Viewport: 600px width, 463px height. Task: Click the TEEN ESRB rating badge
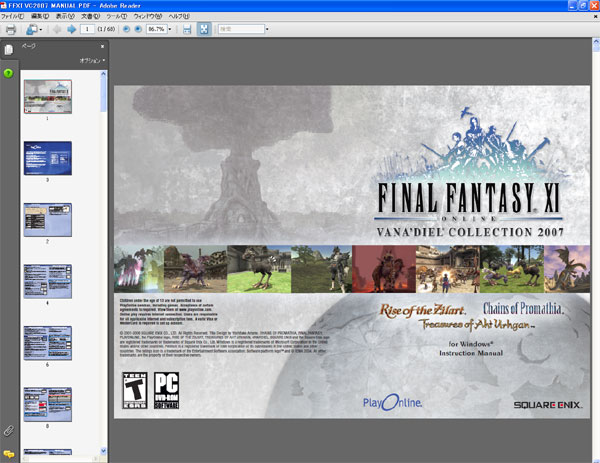click(135, 390)
